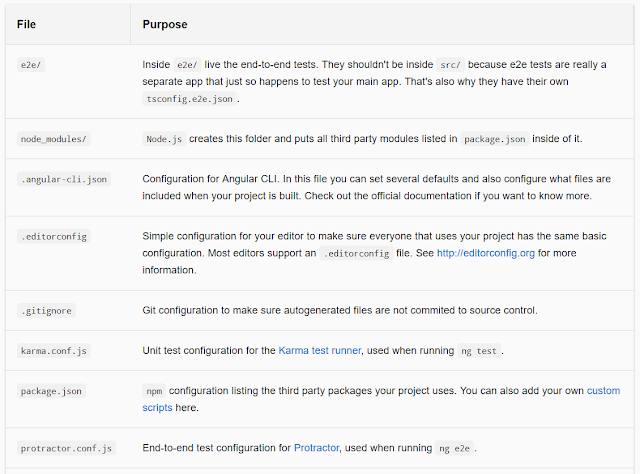
Task: Select the e2e/ code label in File column
Action: click(x=31, y=65)
